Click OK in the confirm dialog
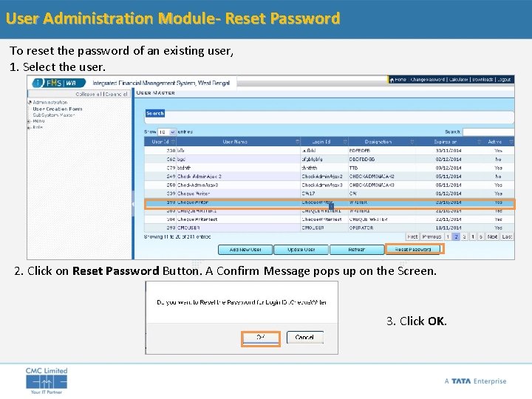Screen dimensions: 532x399 (x=261, y=338)
